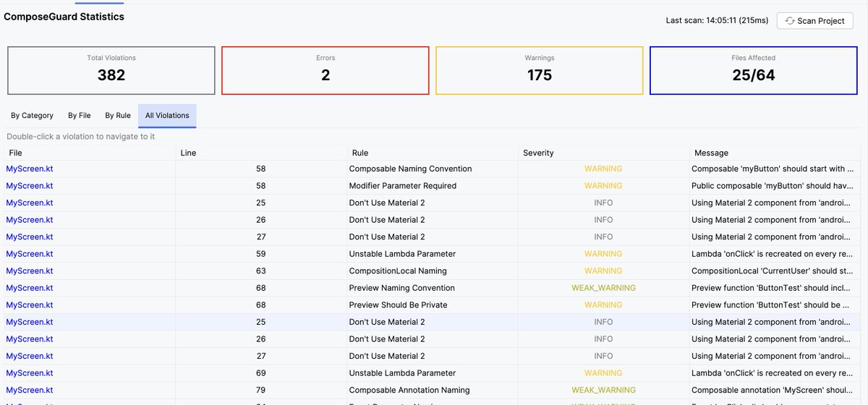This screenshot has height=405, width=868.
Task: Click the Scan Project button
Action: point(815,20)
